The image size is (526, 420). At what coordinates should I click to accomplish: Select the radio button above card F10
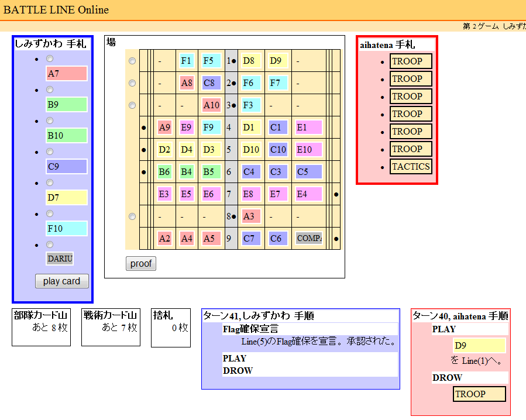coord(50,214)
